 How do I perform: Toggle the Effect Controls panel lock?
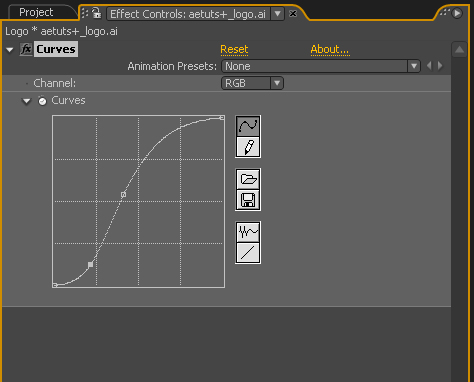click(96, 13)
